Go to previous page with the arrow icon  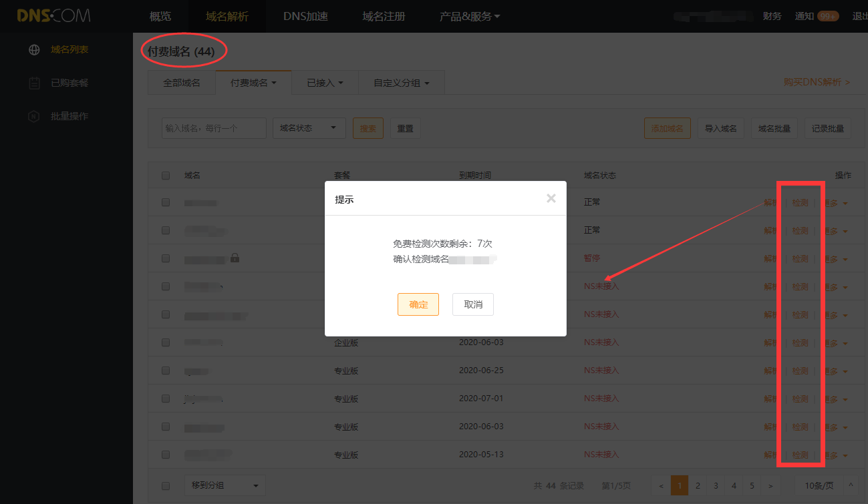[x=661, y=485]
